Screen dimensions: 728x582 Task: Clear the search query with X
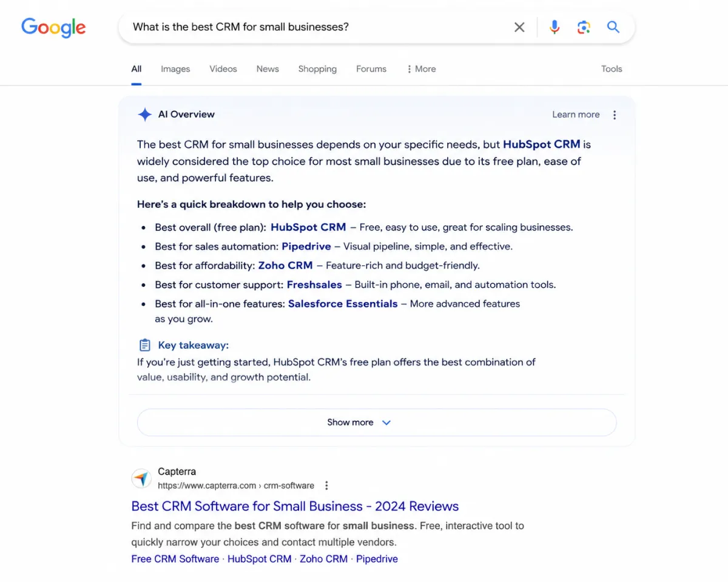point(519,27)
